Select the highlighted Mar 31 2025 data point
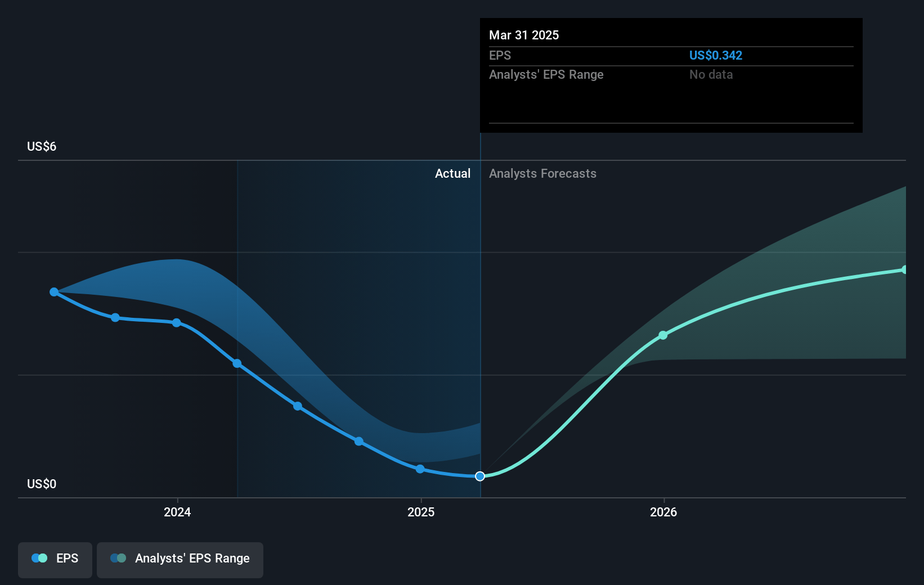Screen dimensions: 924x585 [480, 476]
